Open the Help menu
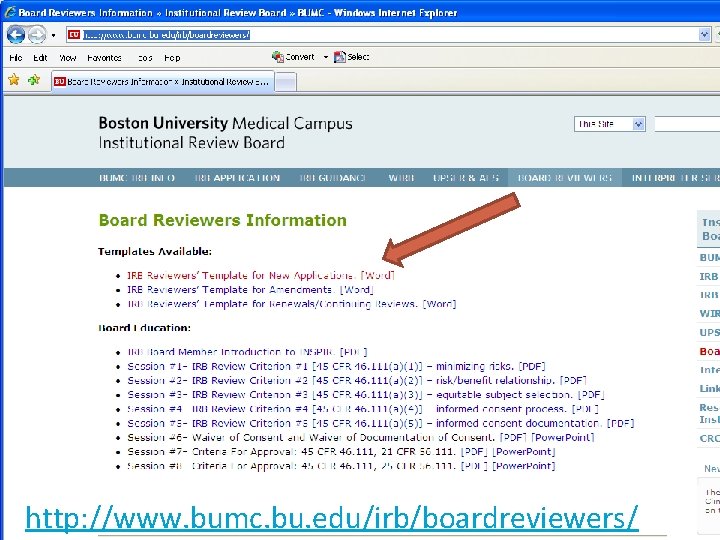 click(x=172, y=57)
